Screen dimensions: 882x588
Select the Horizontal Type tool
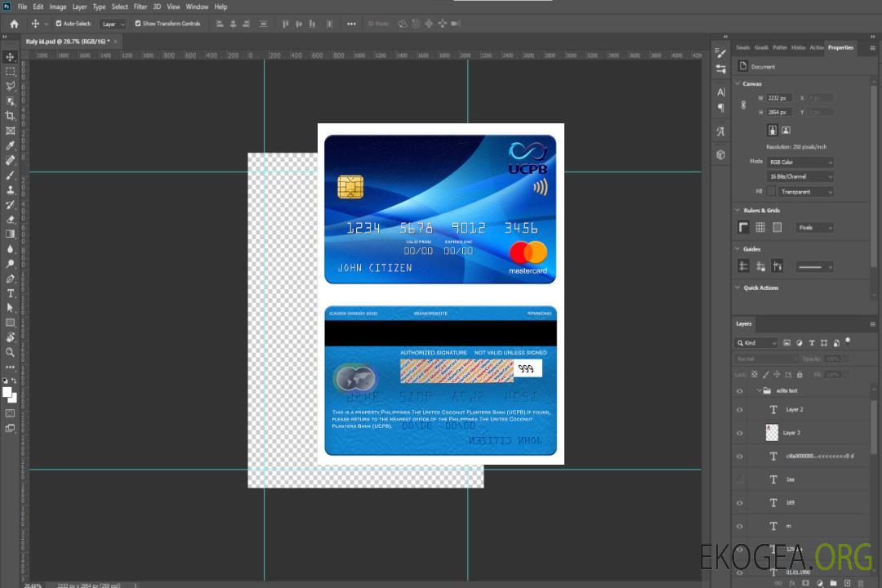pyautogui.click(x=10, y=293)
